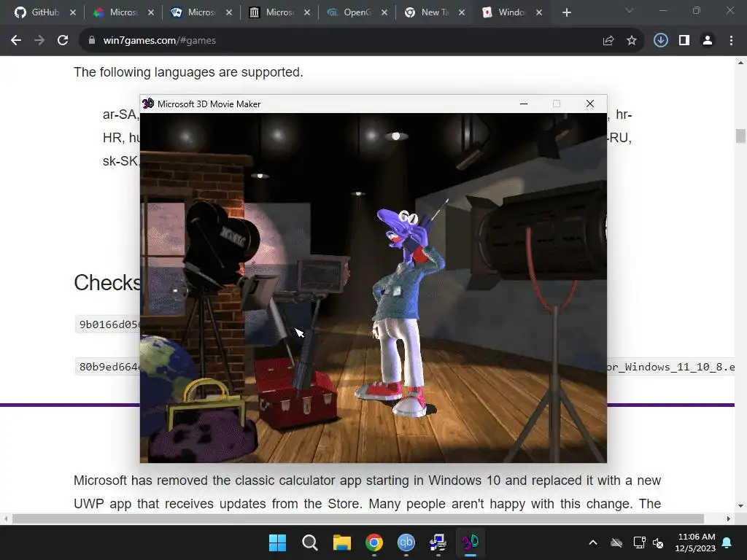747x560 pixels.
Task: Click the 9b0166d05 checksum code
Action: [109, 324]
